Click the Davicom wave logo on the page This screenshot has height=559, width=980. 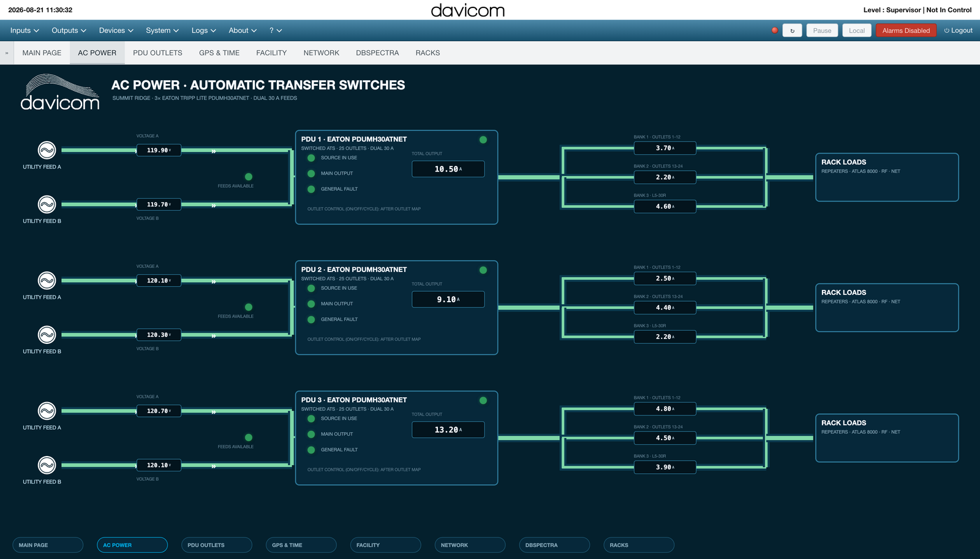(x=60, y=92)
